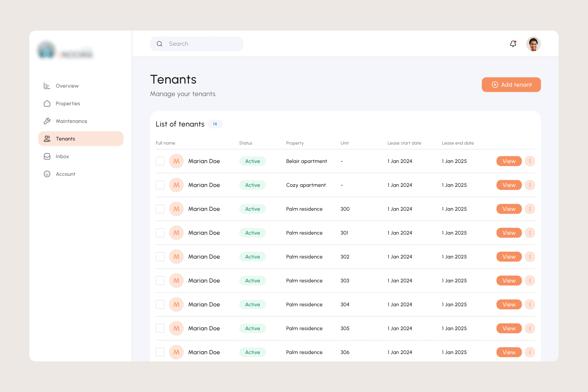Click the Maintenance wrench icon
Image resolution: width=588 pixels, height=392 pixels.
[x=47, y=121]
